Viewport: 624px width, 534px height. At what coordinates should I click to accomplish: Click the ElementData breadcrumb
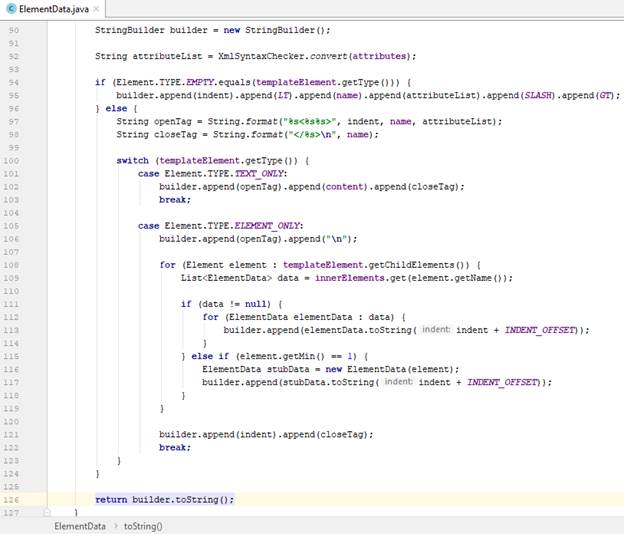click(80, 526)
